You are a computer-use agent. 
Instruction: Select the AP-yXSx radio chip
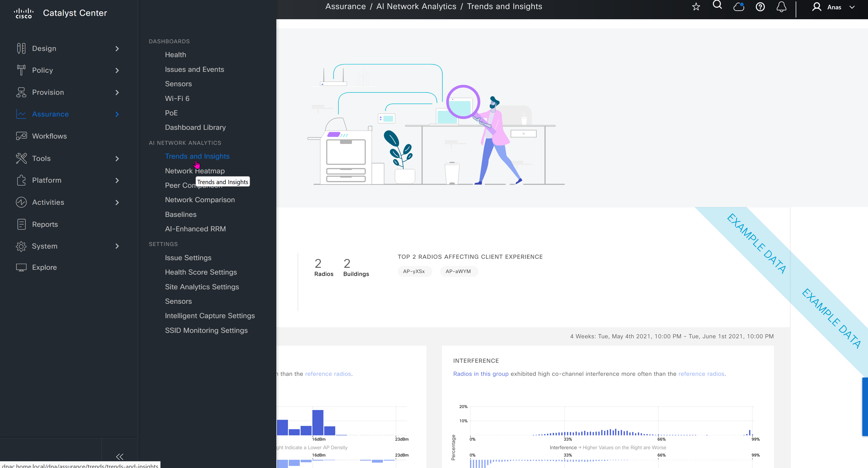414,271
